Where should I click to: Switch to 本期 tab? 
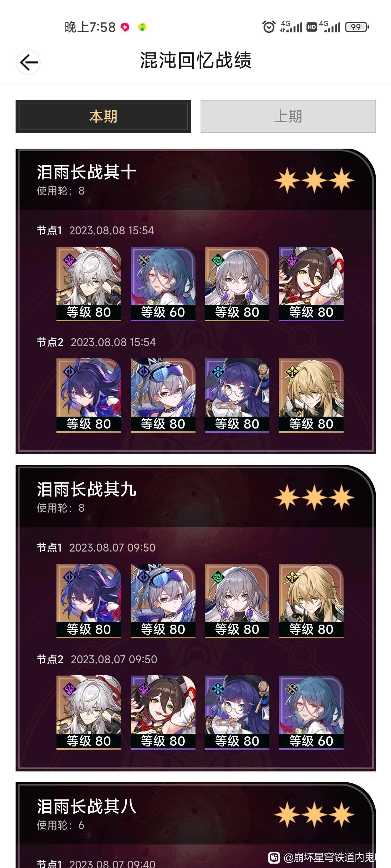[103, 116]
